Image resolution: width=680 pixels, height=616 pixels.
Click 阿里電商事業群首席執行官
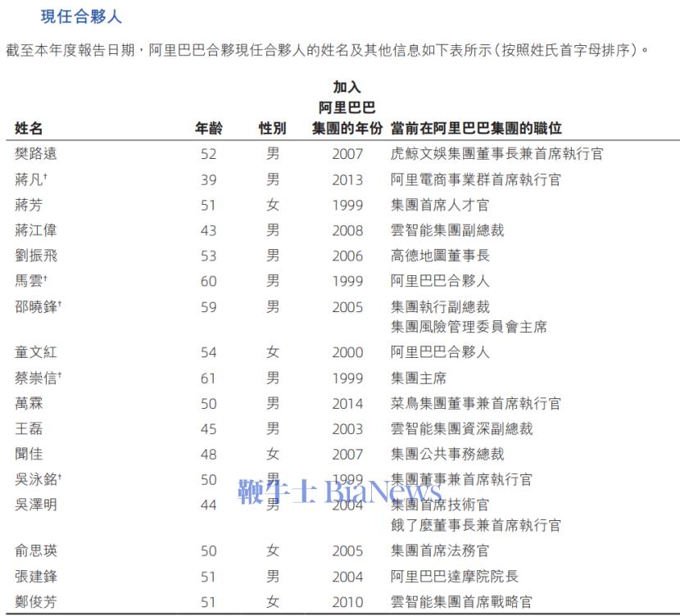476,179
